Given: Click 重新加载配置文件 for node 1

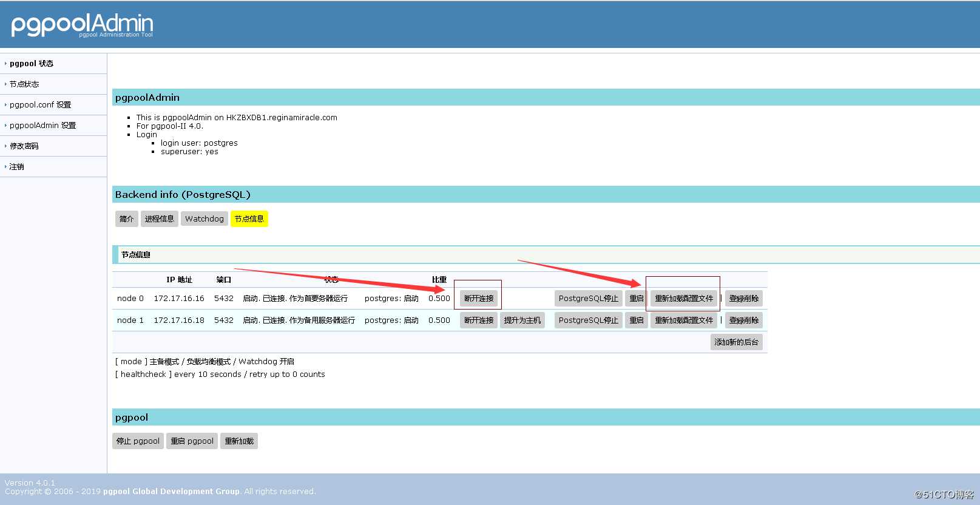Looking at the screenshot, I should click(684, 320).
